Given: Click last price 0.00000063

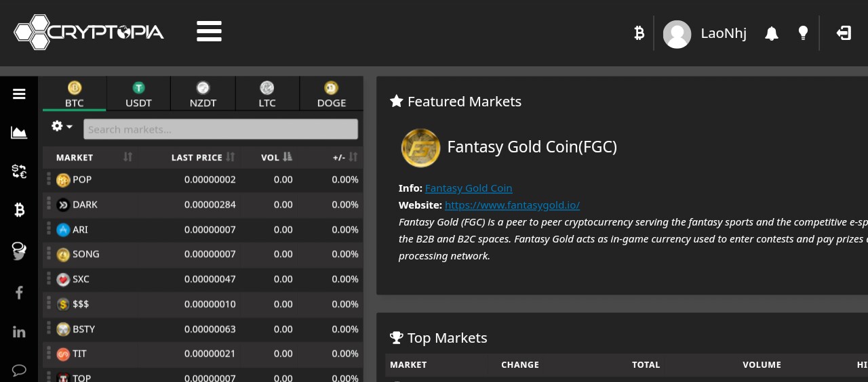Looking at the screenshot, I should coord(210,329).
